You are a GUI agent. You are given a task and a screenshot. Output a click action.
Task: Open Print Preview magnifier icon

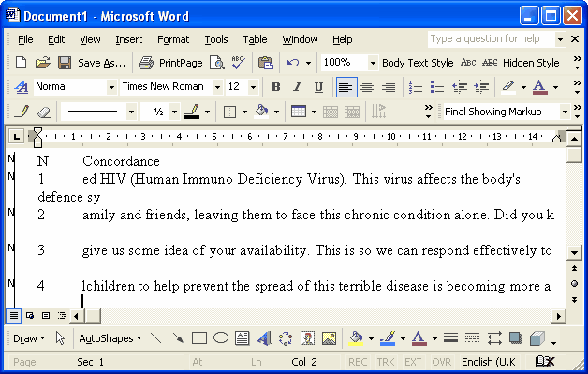[216, 63]
